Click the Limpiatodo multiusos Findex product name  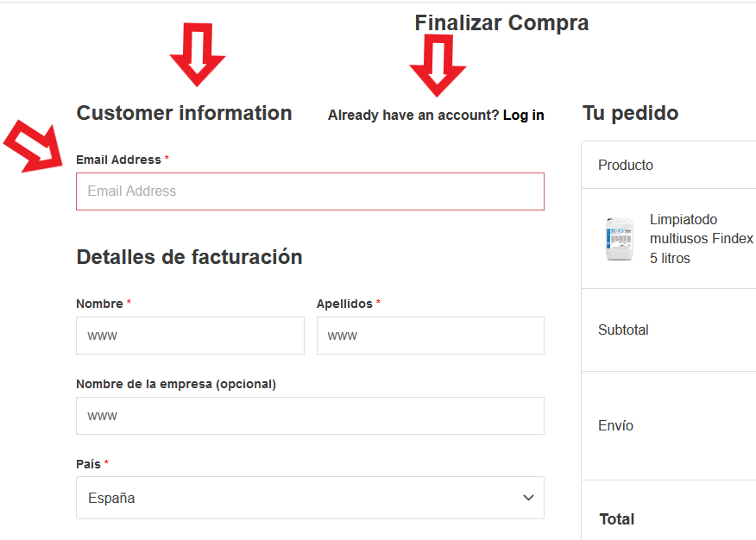[701, 238]
